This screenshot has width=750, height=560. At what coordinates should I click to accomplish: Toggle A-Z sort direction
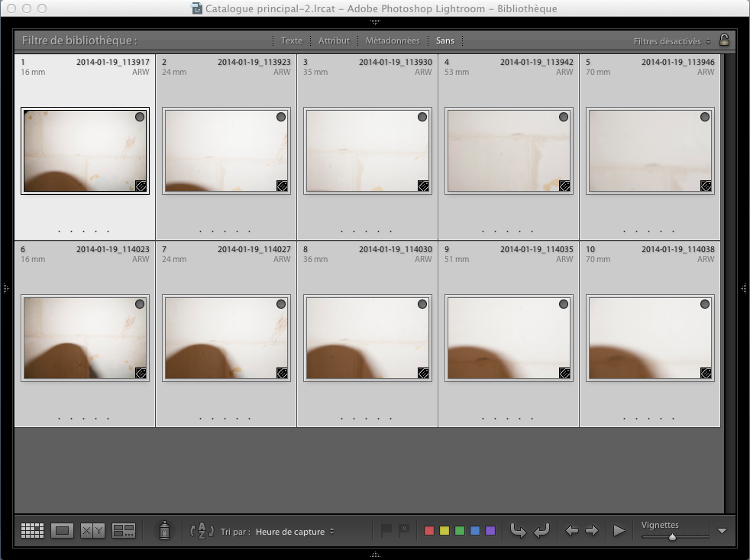point(202,530)
